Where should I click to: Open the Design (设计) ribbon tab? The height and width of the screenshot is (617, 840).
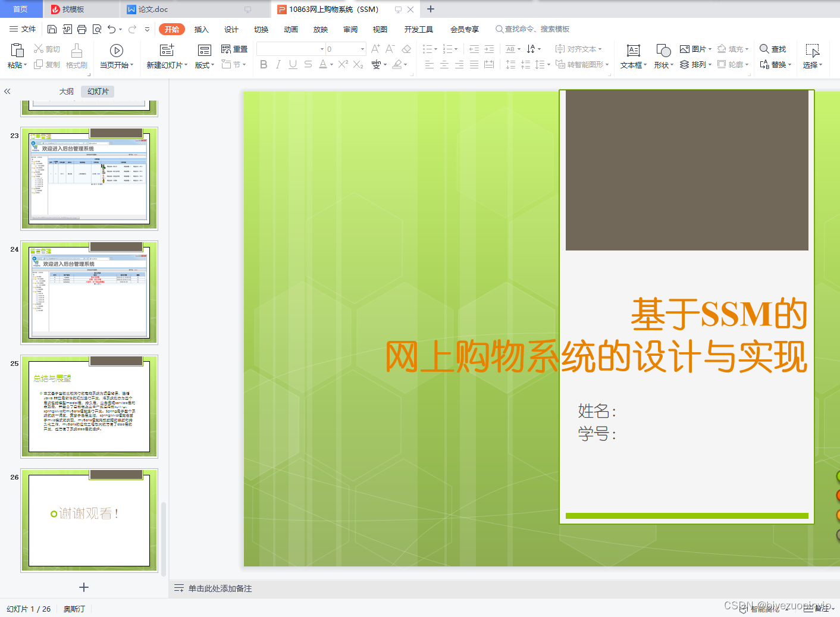[x=231, y=29]
